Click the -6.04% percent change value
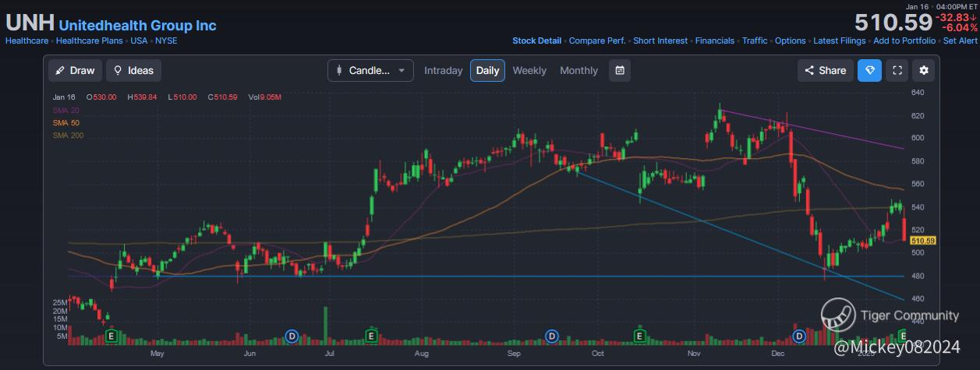 tap(958, 28)
